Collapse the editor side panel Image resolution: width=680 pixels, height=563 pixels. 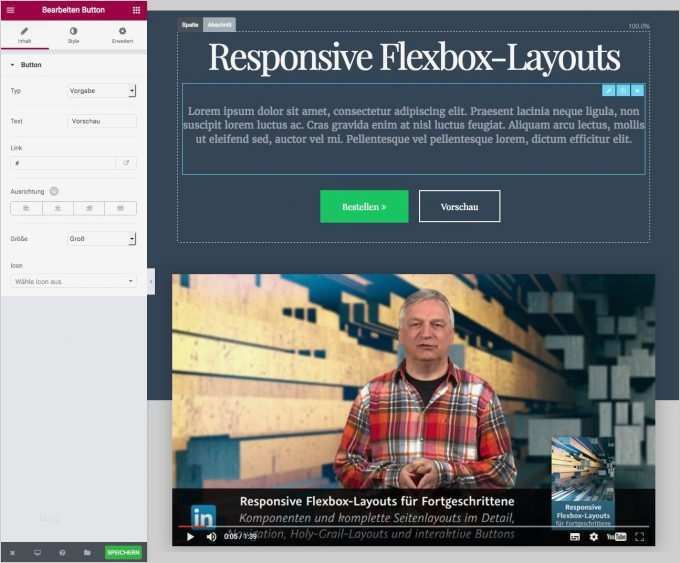[151, 282]
